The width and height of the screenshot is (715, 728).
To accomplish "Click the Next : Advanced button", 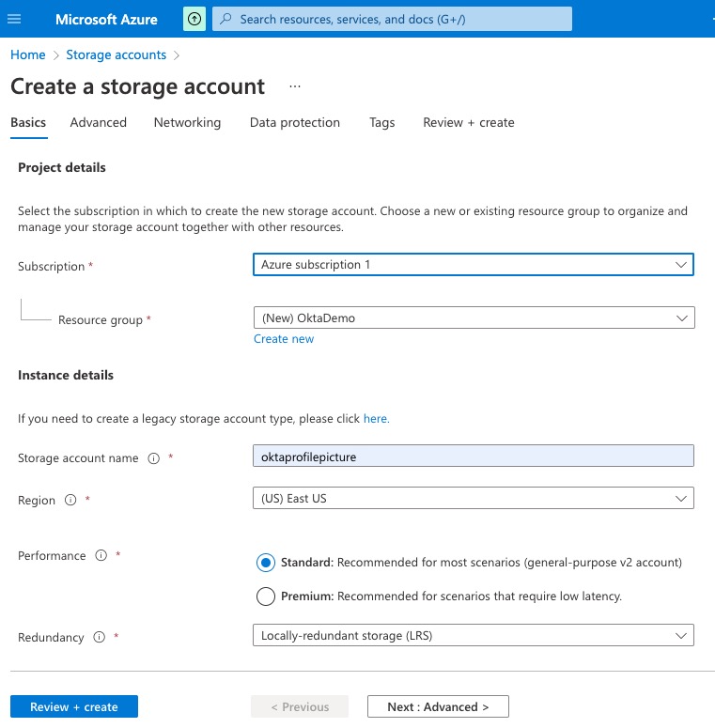I will click(438, 706).
